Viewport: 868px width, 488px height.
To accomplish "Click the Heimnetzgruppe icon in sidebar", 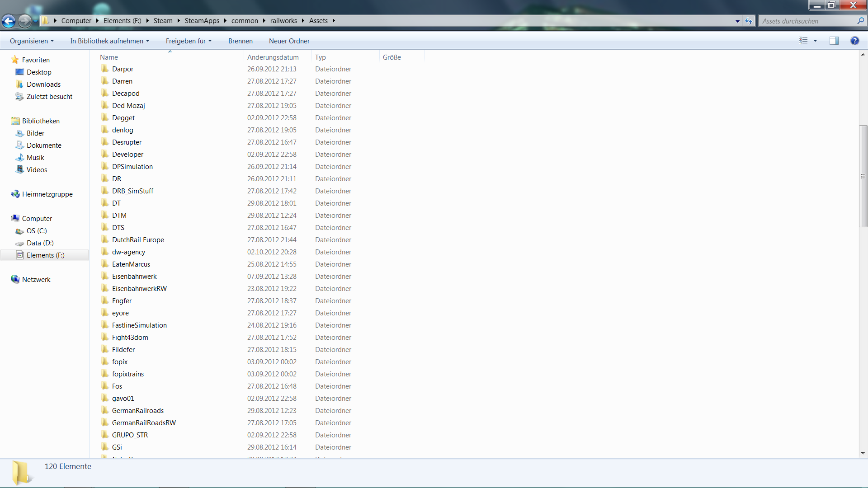I will (x=15, y=194).
